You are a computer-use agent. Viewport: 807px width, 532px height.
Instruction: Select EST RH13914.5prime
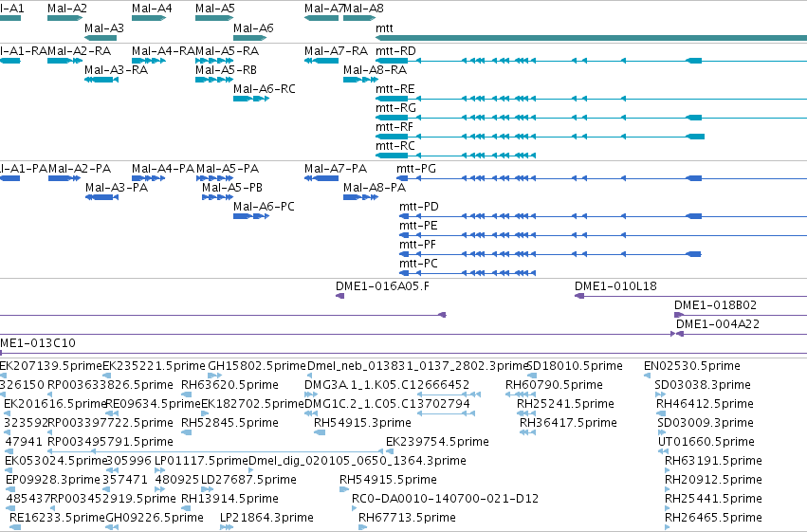[229, 499]
